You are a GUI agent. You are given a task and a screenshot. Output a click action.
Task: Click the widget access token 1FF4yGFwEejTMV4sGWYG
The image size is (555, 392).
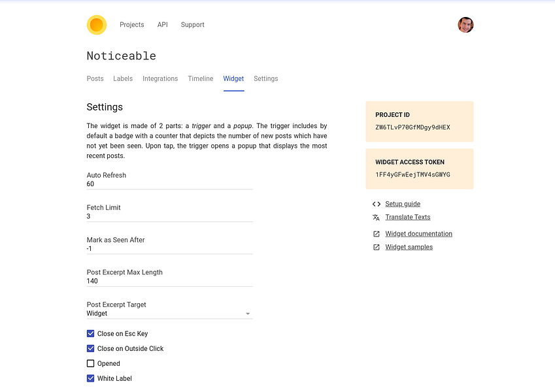(x=412, y=175)
